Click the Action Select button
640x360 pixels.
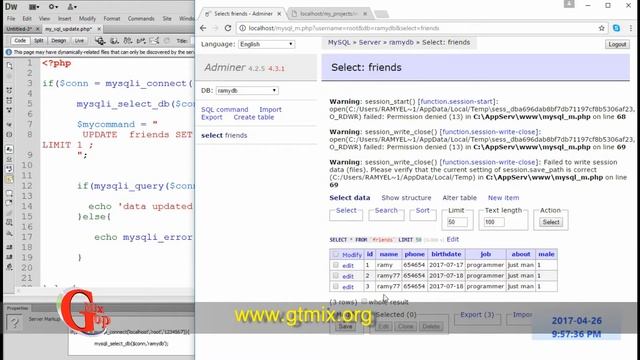point(551,222)
